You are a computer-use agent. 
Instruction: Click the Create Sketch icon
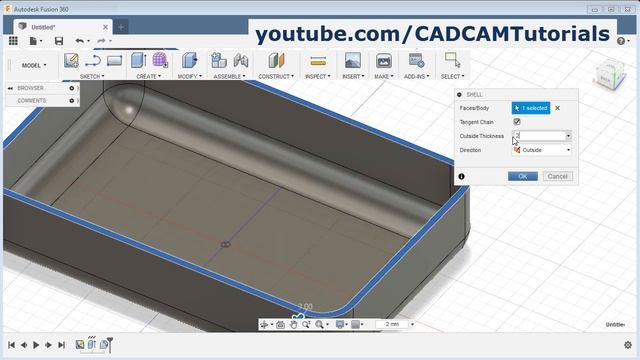[71, 61]
